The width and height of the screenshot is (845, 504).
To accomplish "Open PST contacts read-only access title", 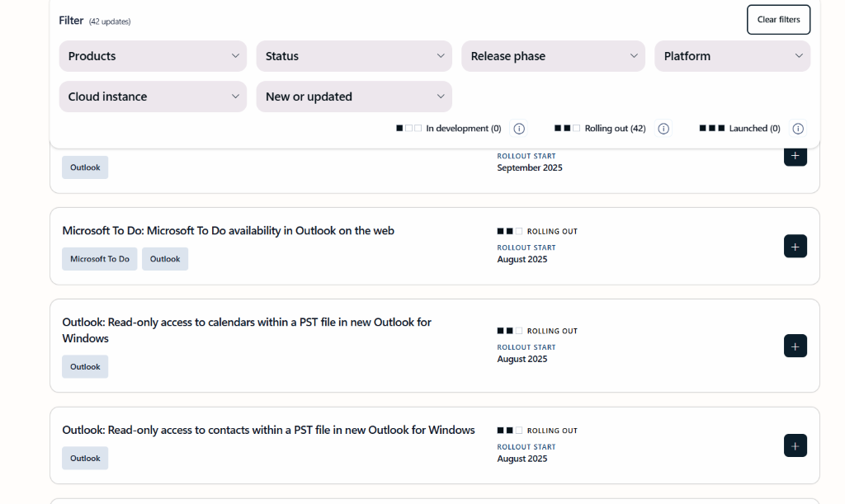I will [268, 430].
